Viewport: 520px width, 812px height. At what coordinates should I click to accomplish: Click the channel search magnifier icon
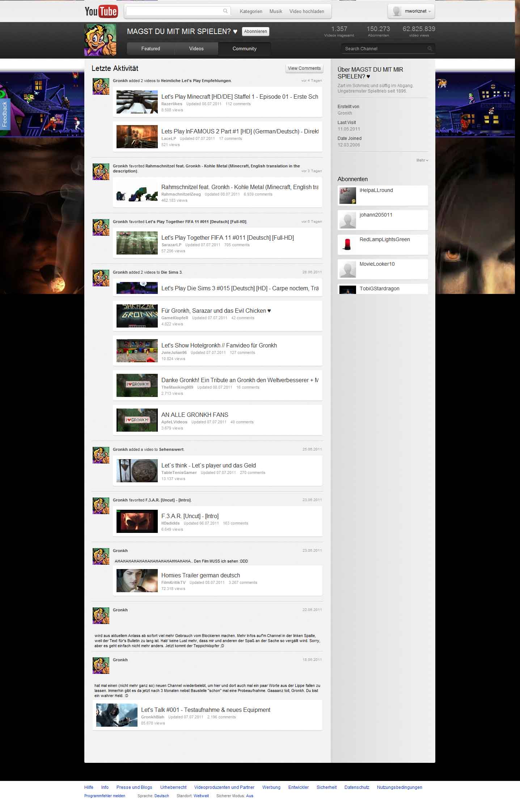(x=430, y=48)
